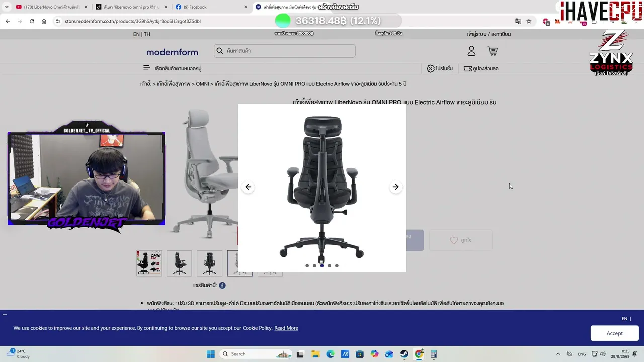Open the shopping cart icon

(x=493, y=51)
